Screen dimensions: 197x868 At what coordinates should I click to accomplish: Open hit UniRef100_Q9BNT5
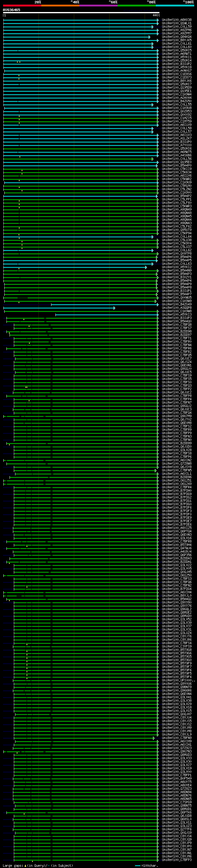point(177,805)
